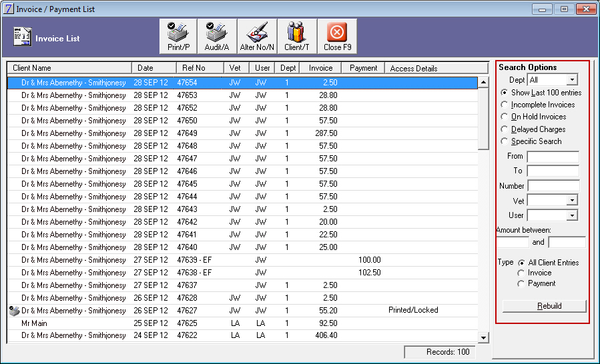Select invoice row 47653
The width and height of the screenshot is (600, 364).
[x=242, y=95]
